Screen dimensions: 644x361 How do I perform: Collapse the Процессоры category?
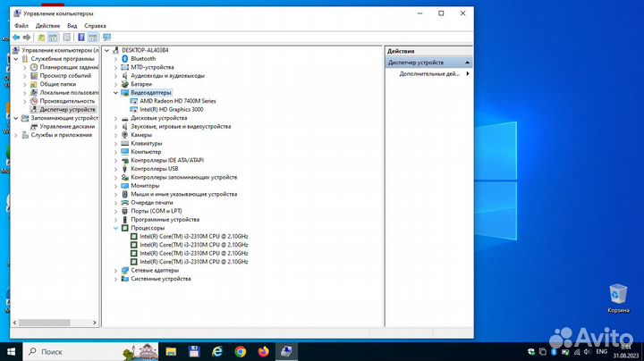(x=115, y=228)
